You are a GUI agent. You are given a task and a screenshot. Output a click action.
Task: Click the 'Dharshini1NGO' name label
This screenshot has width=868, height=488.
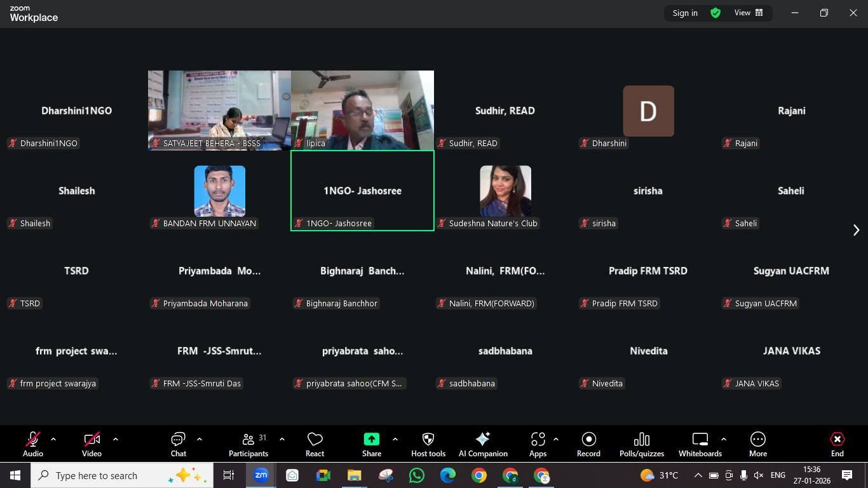pyautogui.click(x=48, y=143)
